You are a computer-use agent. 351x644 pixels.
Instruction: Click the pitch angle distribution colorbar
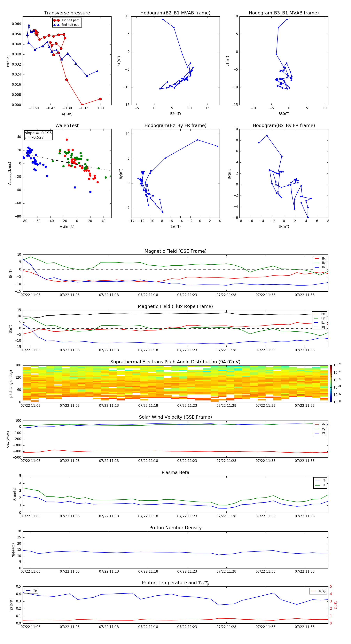331,383
